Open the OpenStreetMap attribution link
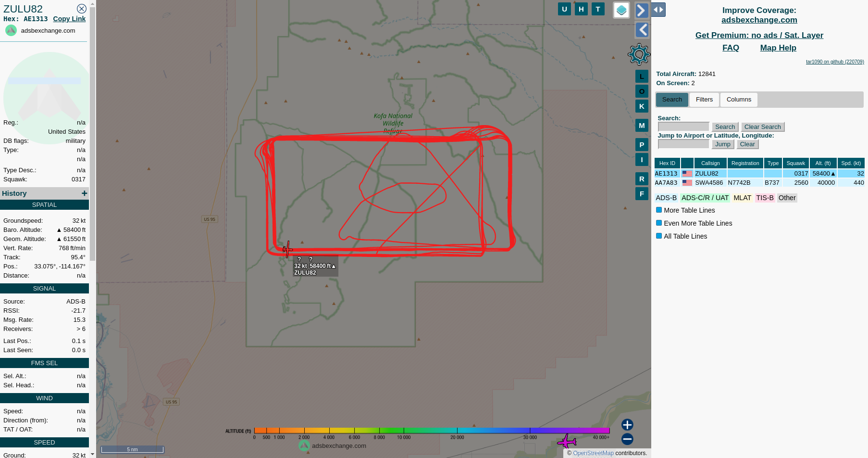Screen dimensions: 868x458 click(593, 453)
